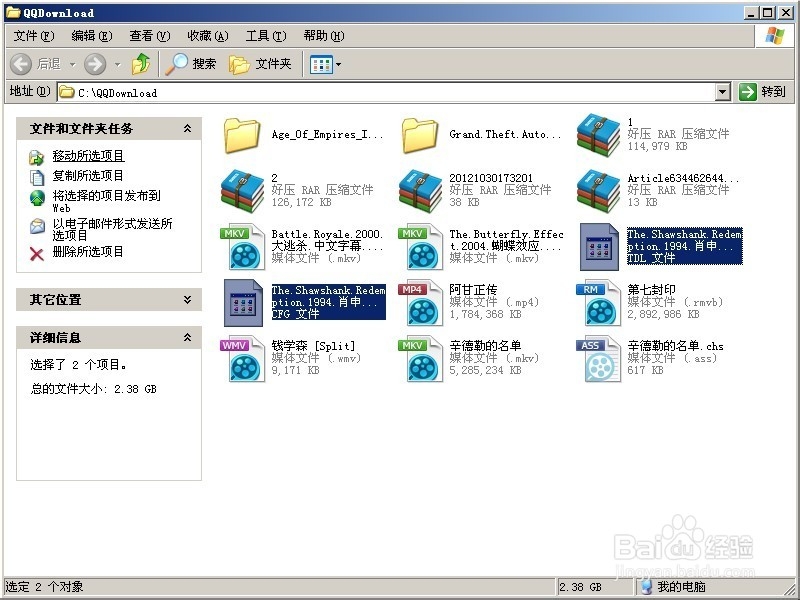Select the Age_Of_Empires folder icon

(242, 135)
